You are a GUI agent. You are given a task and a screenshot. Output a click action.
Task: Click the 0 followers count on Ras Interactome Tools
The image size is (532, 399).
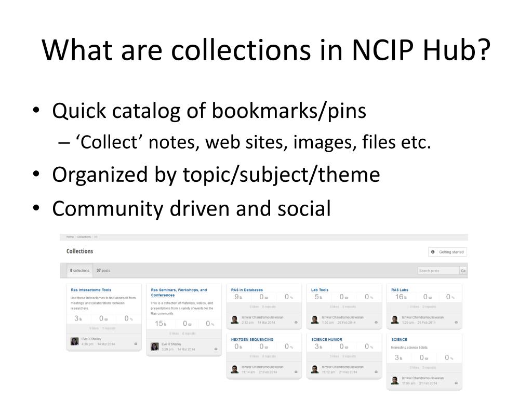pyautogui.click(x=103, y=318)
